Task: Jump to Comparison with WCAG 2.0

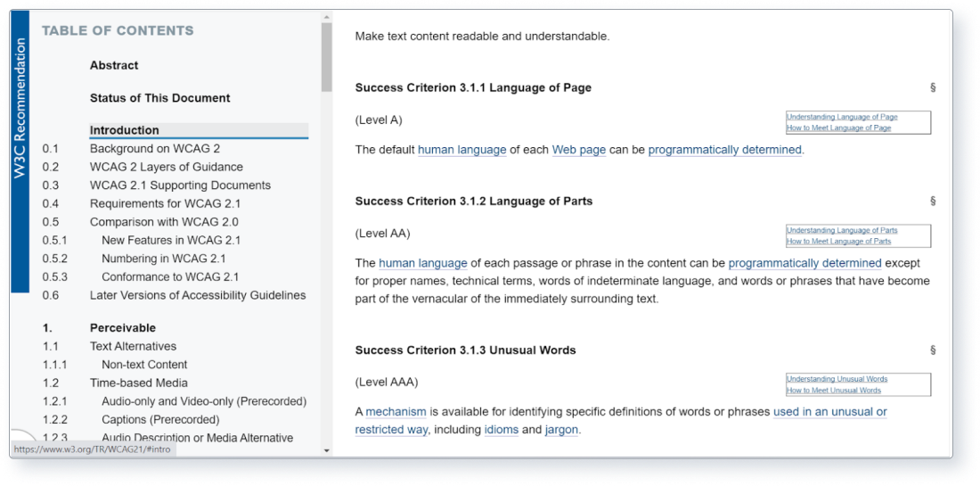Action: coord(164,221)
